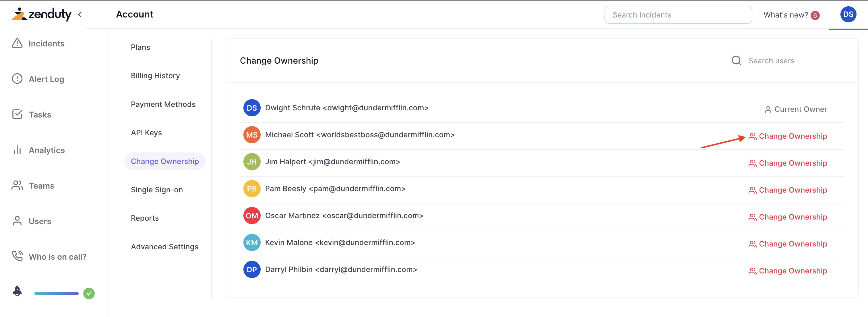Open Who is on call phone icon

(x=17, y=257)
